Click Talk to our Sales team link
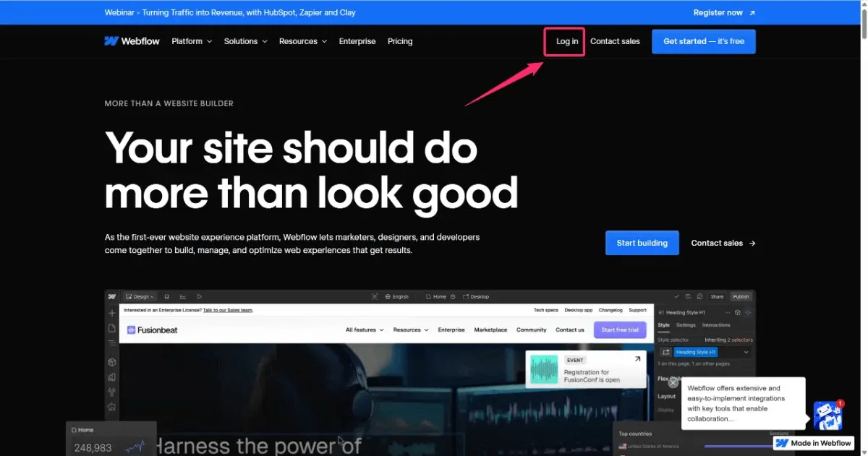868x456 pixels. (x=228, y=310)
